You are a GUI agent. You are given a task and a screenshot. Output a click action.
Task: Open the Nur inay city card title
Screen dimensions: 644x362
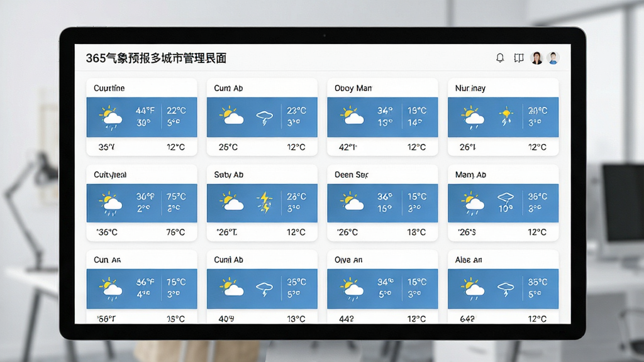(470, 88)
